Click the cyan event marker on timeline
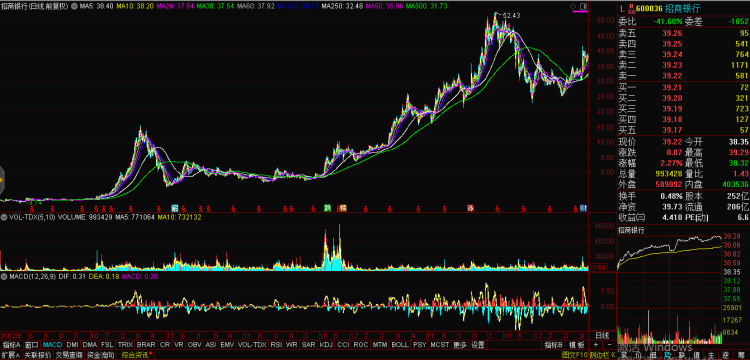This screenshot has width=750, height=360. [x=175, y=208]
